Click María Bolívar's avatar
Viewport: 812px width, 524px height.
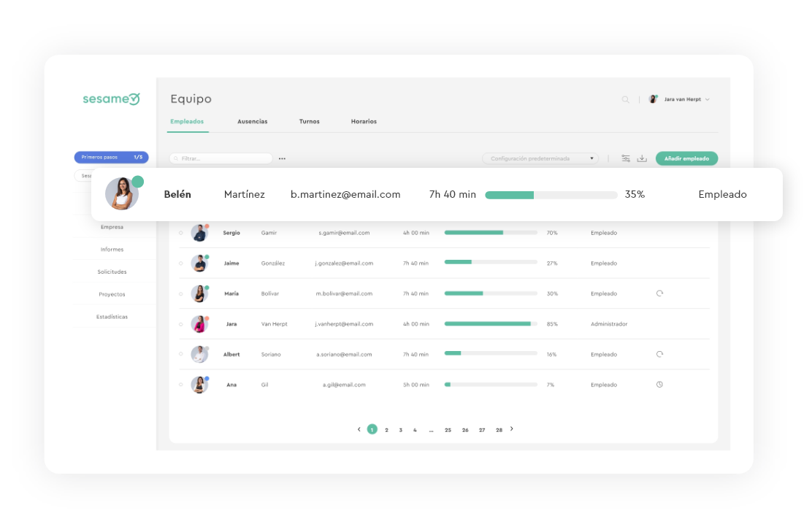coord(199,293)
